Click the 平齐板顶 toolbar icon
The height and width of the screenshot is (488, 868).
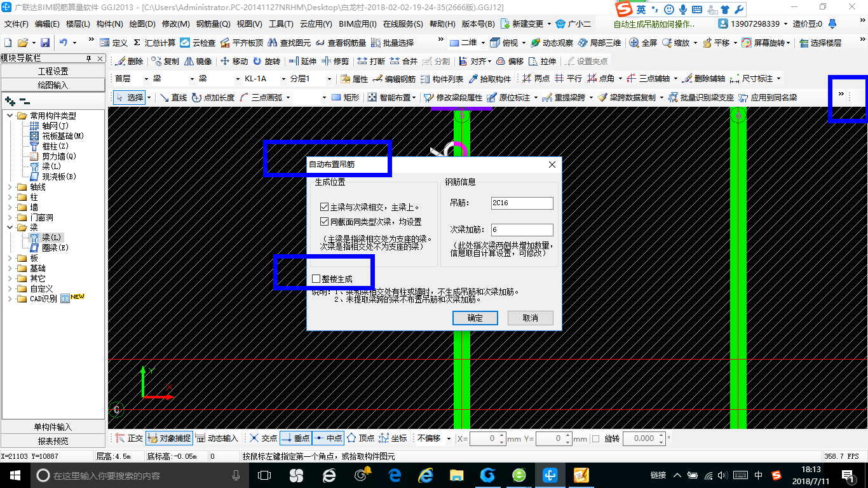(241, 43)
